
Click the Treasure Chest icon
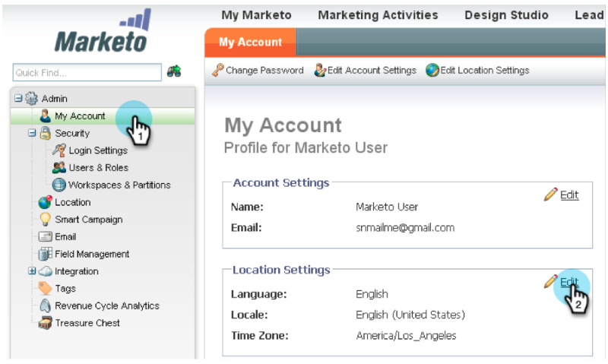pos(46,323)
